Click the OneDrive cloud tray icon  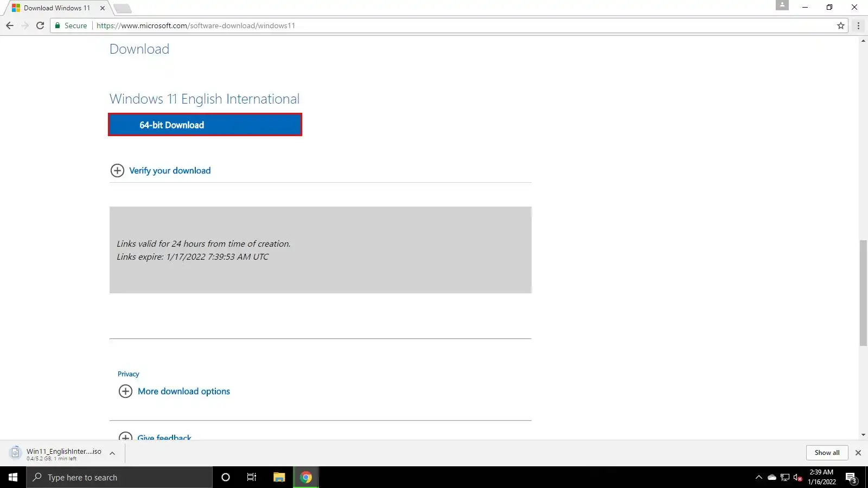point(771,477)
